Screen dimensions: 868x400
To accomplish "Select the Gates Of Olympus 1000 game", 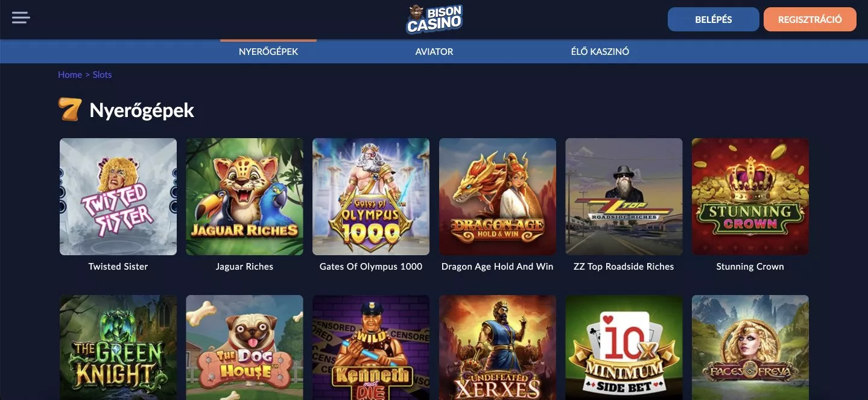I will 371,197.
